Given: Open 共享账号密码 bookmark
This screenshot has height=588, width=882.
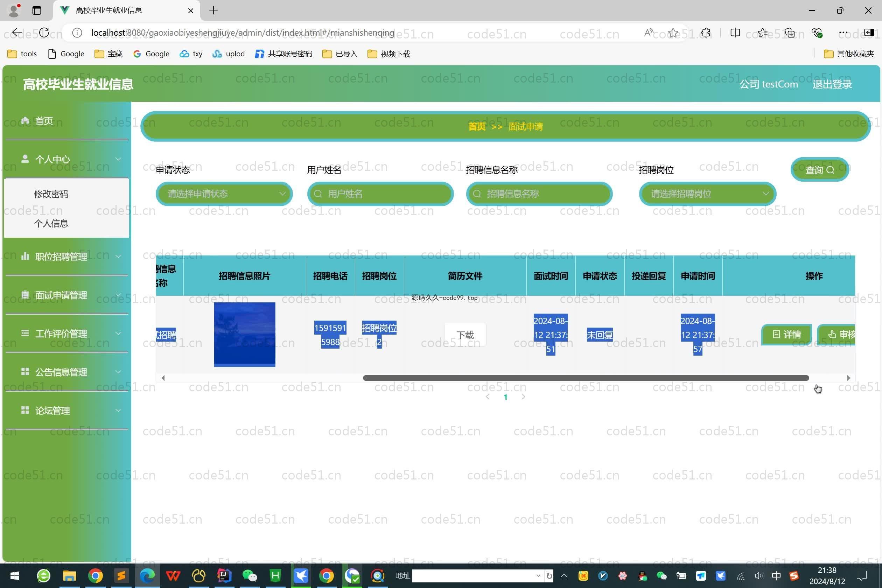Looking at the screenshot, I should click(283, 54).
